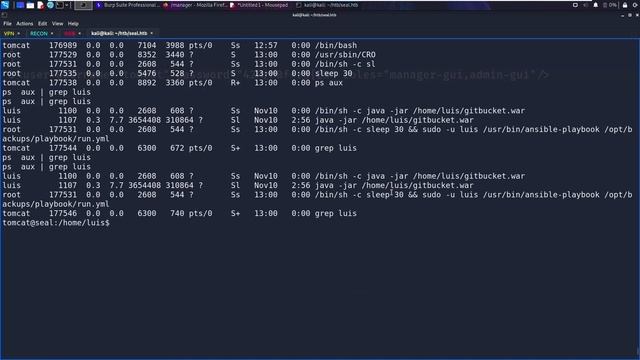Click second 'ackups/playbook/run.yml' line
640x360 pixels.
pos(56,204)
